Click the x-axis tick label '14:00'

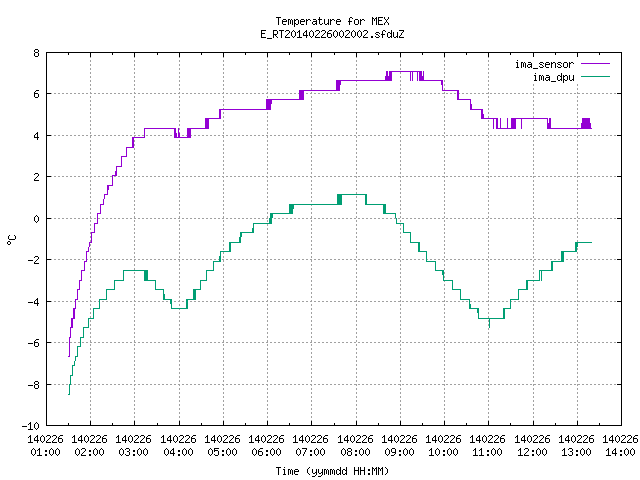click(620, 452)
